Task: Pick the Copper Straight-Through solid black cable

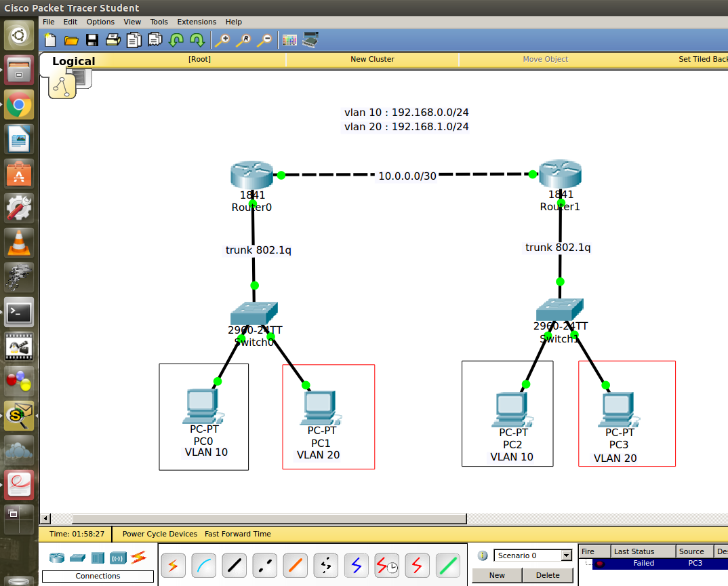Action: (235, 566)
